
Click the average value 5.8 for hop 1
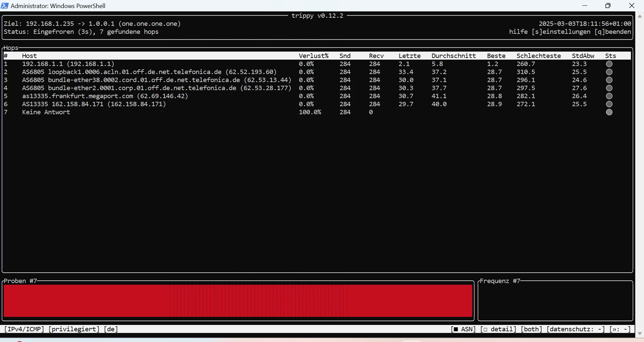(x=437, y=64)
